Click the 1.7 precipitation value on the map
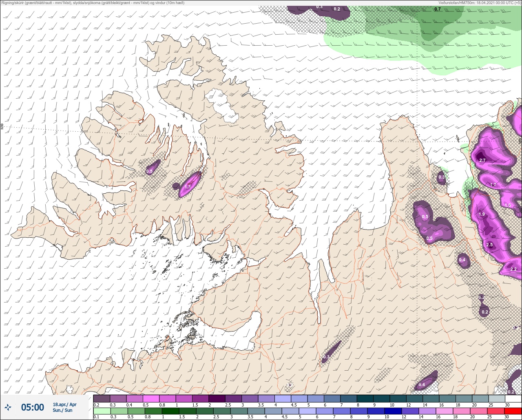This screenshot has height=420, width=522. [493, 185]
